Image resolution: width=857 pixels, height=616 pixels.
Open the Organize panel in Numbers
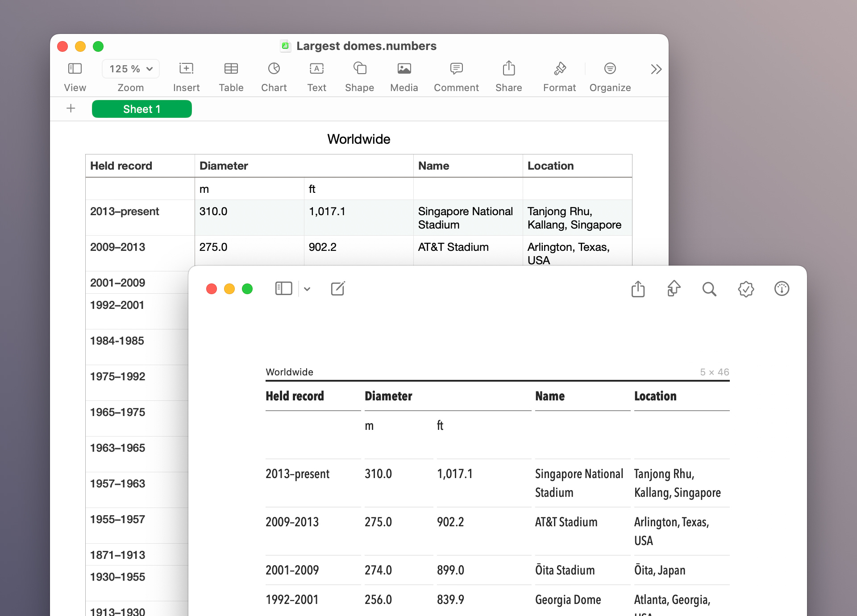pos(610,69)
